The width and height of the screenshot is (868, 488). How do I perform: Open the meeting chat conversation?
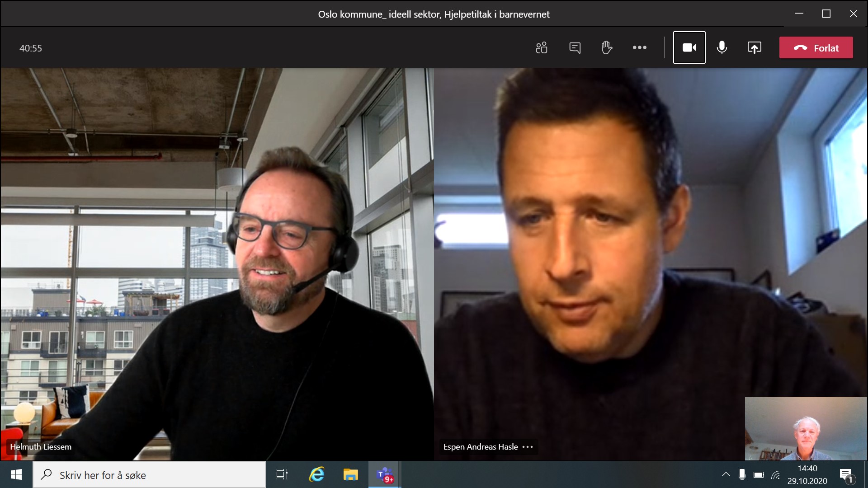(x=575, y=47)
